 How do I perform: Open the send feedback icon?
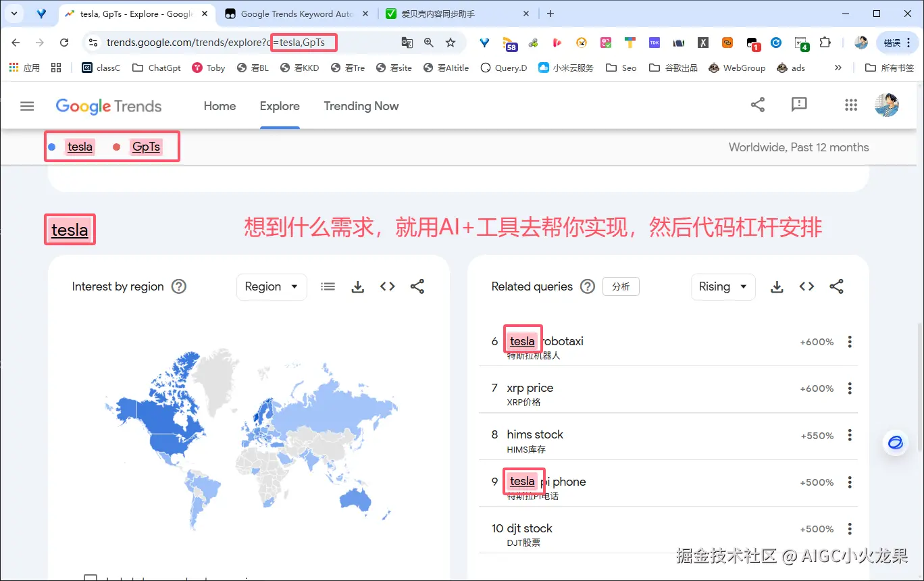click(x=799, y=105)
